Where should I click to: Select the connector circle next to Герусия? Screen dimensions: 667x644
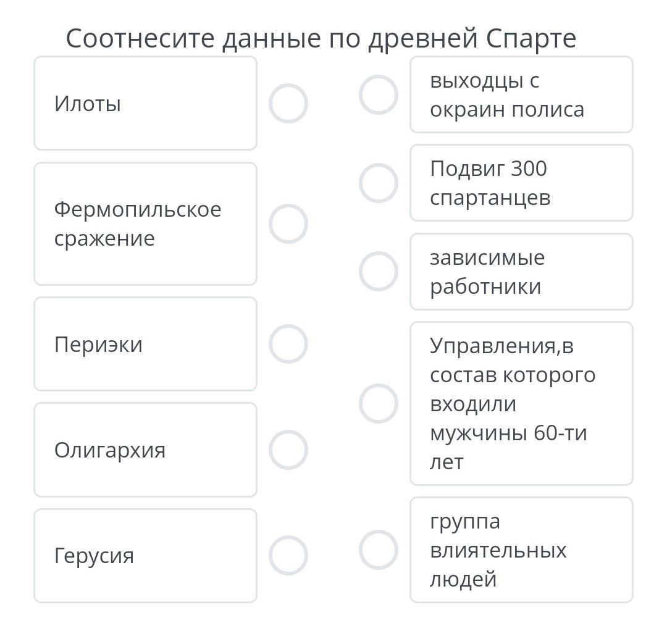288,555
